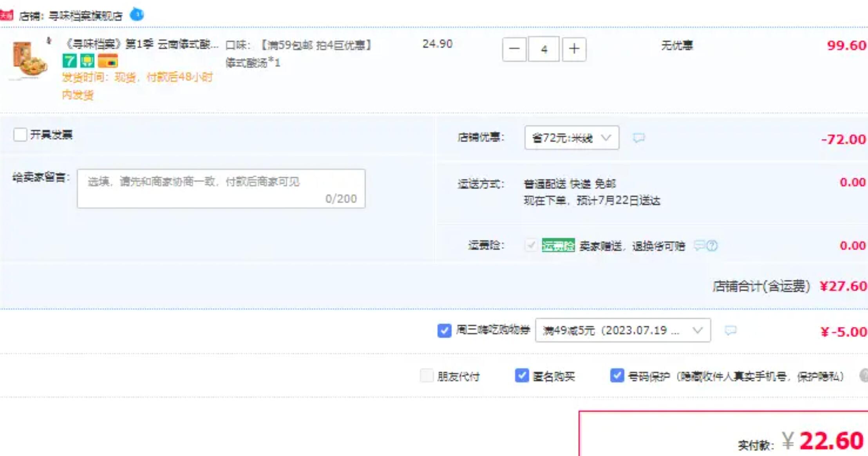868x456 pixels.
Task: Click the 无优惠 discount text
Action: (677, 45)
